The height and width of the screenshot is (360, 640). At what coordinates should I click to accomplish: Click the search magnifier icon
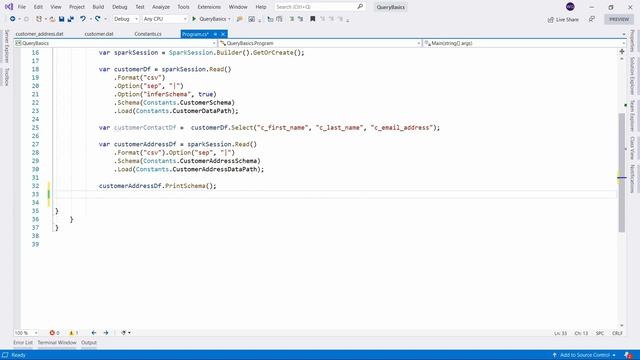[x=360, y=7]
